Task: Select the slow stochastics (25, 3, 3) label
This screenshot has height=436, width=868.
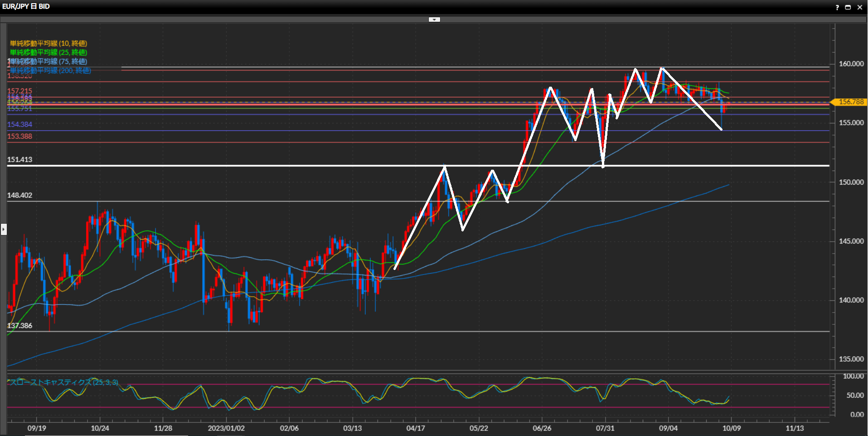Action: click(63, 382)
